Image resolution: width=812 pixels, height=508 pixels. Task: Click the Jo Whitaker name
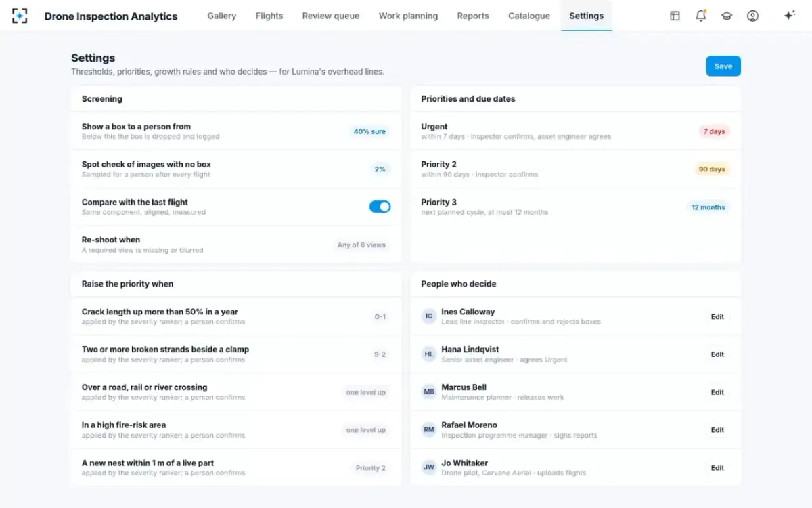pos(464,463)
